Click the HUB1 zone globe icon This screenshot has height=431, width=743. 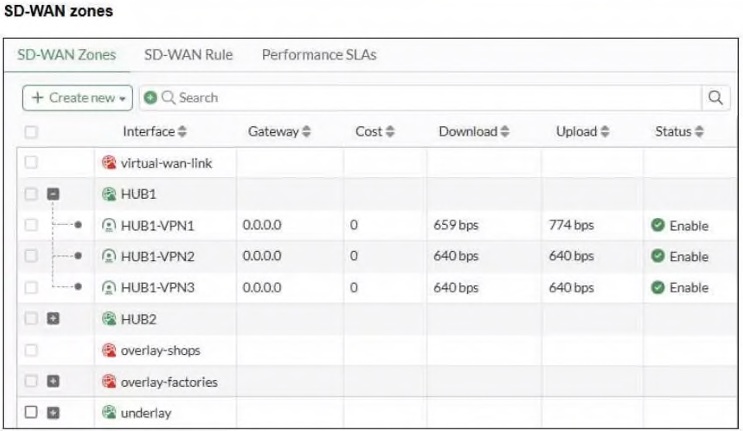[x=110, y=194]
